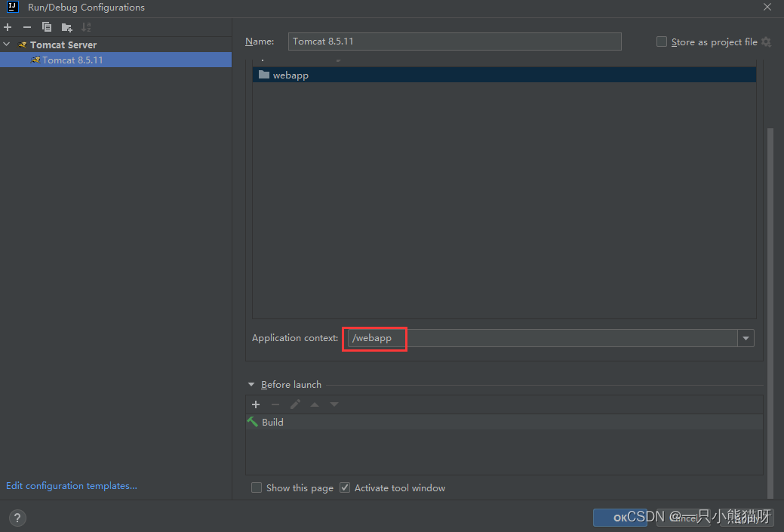
Task: Create a new configuration folder
Action: [x=66, y=27]
